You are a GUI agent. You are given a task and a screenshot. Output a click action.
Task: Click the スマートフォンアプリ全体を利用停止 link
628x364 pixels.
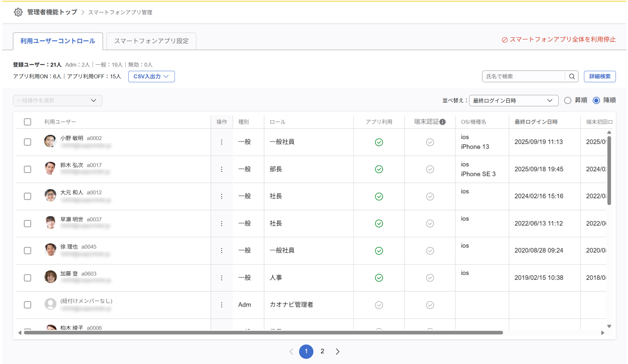click(559, 40)
